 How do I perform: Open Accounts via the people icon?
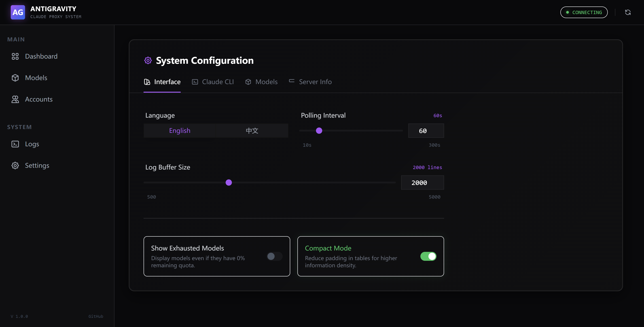15,99
